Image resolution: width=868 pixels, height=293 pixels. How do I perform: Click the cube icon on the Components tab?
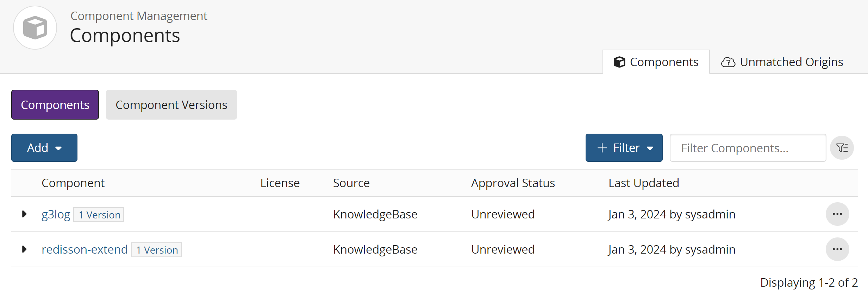point(619,62)
